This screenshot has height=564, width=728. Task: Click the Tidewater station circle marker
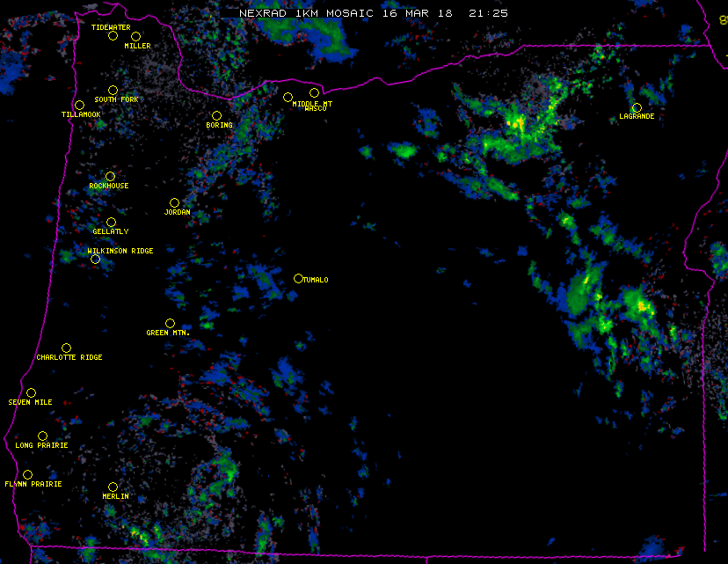click(113, 36)
